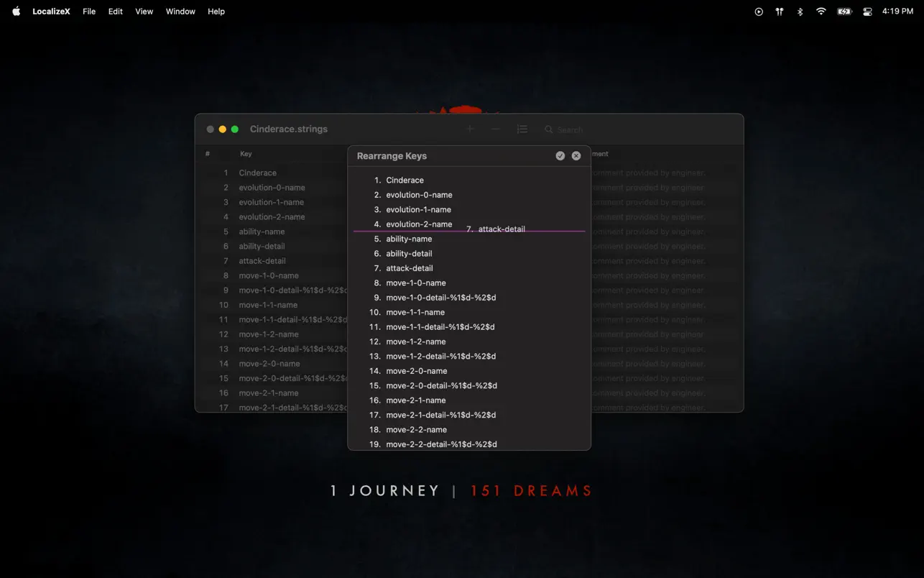
Task: Open the File menu
Action: (x=89, y=11)
